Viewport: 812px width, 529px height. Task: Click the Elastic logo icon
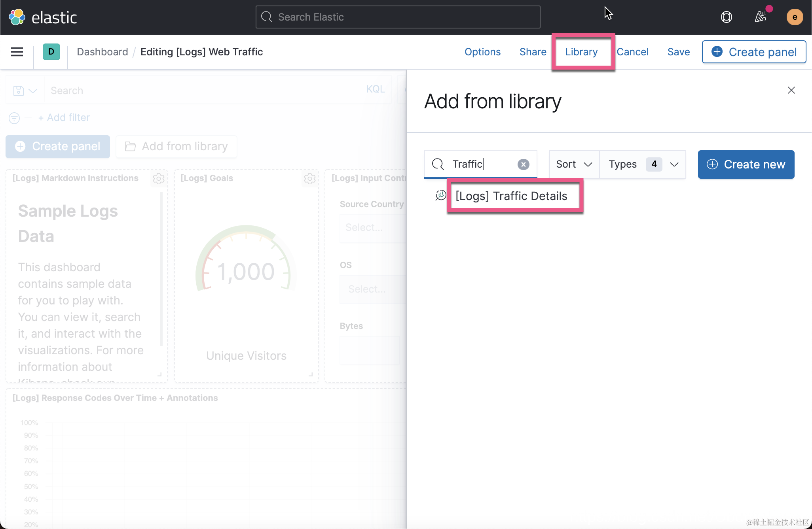click(17, 17)
